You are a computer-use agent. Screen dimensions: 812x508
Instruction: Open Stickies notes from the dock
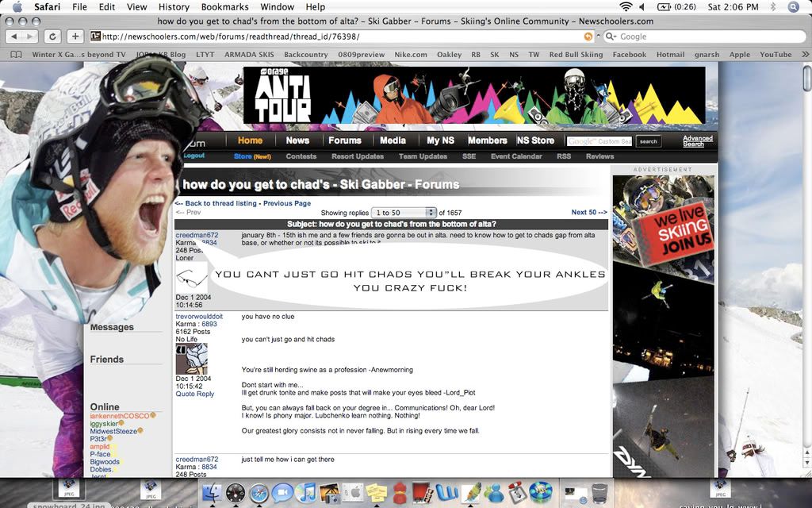(x=376, y=493)
